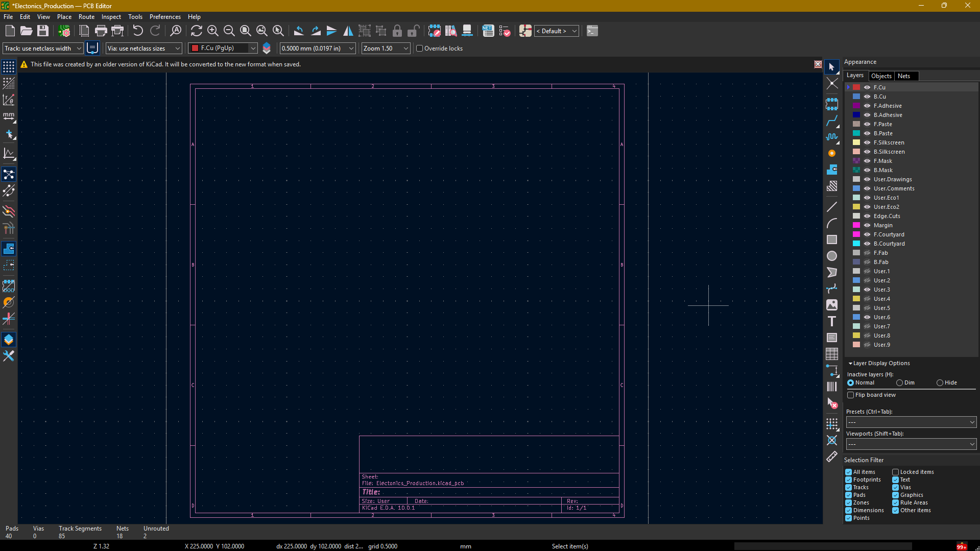Open the File menu
The image size is (980, 551).
[8, 17]
